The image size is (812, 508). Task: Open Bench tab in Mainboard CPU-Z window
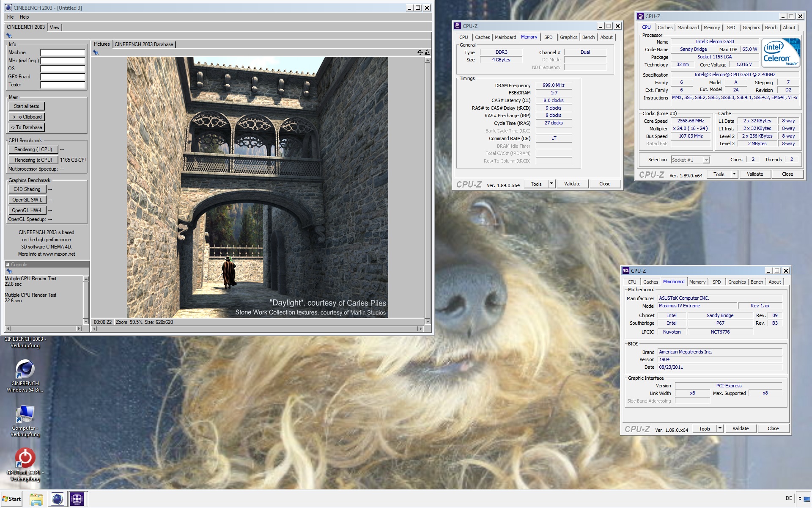757,282
